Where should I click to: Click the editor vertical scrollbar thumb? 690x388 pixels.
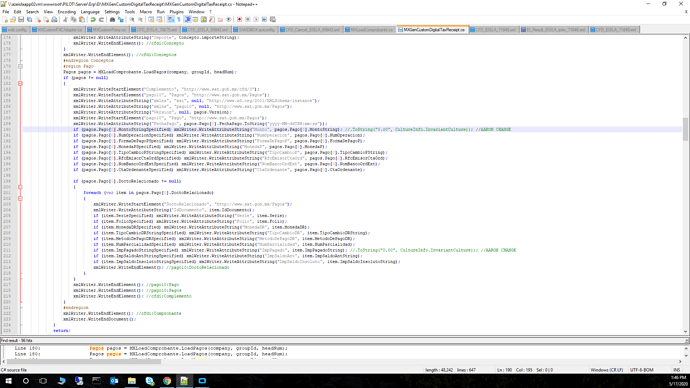point(686,129)
